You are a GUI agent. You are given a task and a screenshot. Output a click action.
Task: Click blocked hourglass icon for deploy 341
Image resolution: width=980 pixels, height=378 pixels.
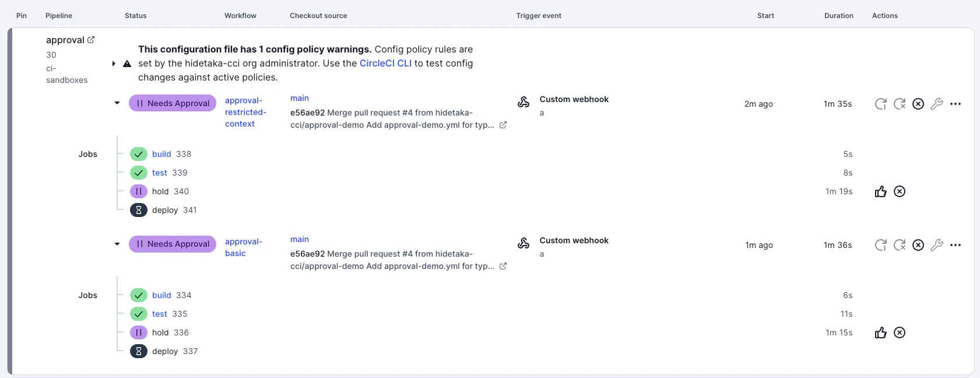(x=139, y=210)
